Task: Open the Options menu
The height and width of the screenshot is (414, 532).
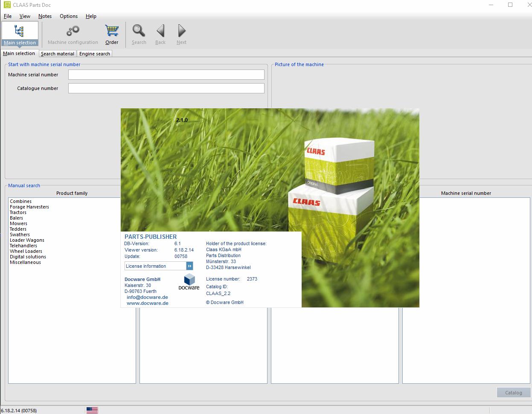Action: tap(69, 16)
